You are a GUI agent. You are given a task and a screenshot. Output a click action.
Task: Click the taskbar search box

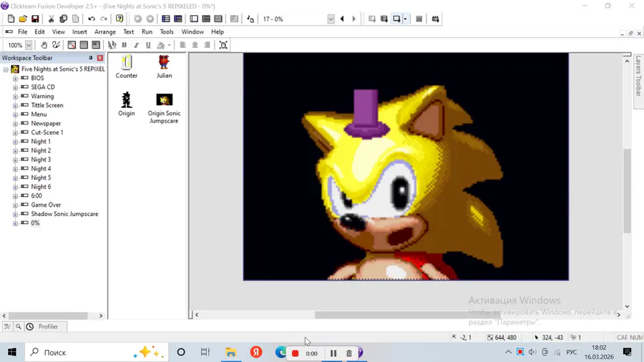point(96,352)
